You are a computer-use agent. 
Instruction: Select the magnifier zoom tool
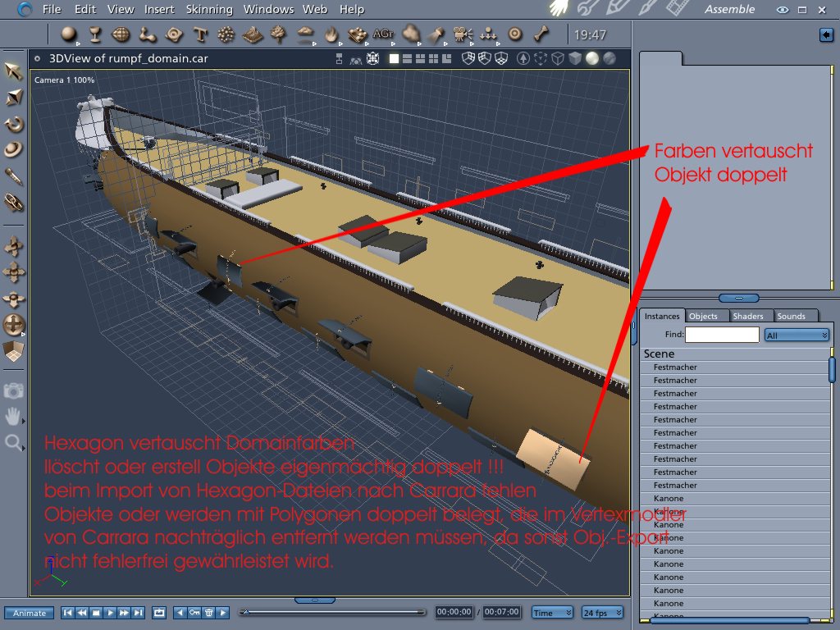click(13, 442)
